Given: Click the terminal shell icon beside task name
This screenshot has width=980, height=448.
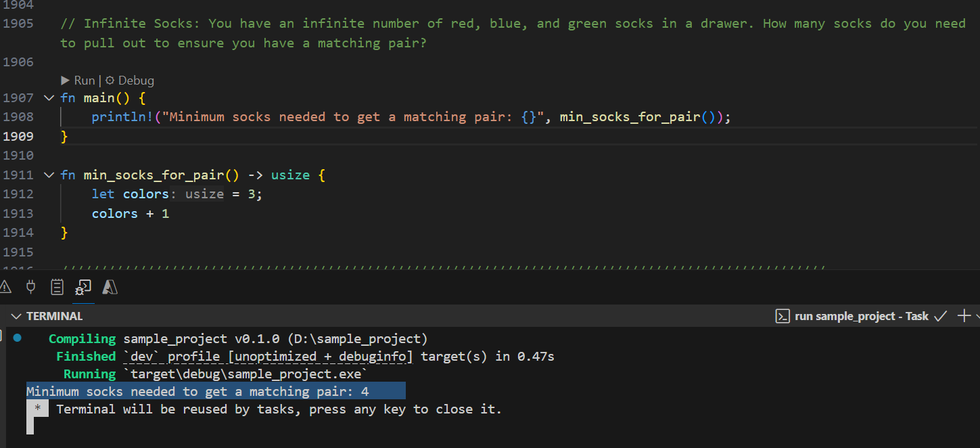Looking at the screenshot, I should (x=782, y=316).
